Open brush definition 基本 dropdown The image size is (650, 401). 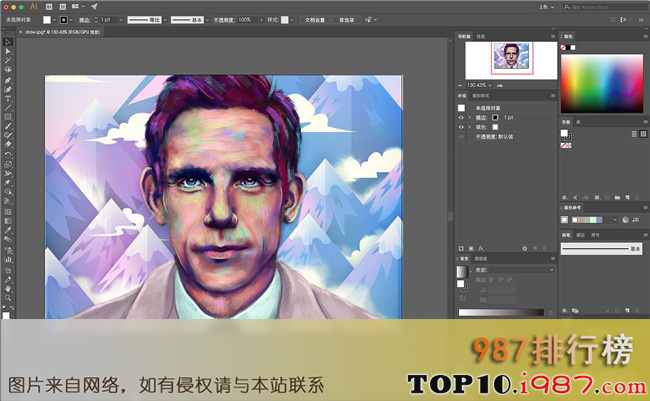click(x=207, y=20)
